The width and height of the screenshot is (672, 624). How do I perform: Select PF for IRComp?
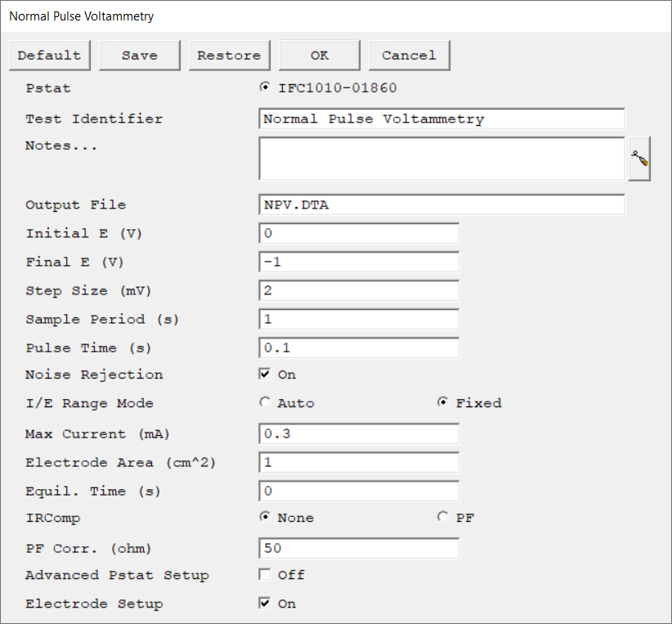tap(443, 518)
